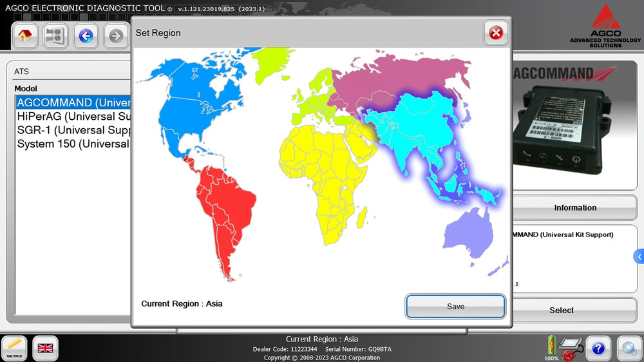Click the battery level indicator icon

click(551, 345)
